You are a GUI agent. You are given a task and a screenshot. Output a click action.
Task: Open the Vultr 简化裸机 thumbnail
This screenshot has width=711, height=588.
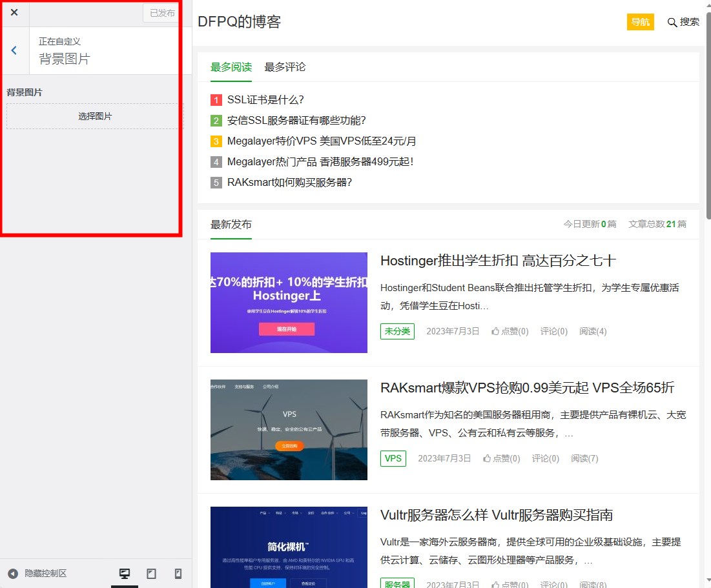point(289,547)
